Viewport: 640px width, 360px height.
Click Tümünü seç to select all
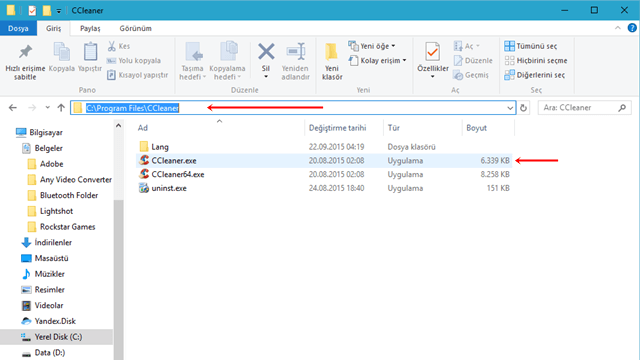(531, 46)
